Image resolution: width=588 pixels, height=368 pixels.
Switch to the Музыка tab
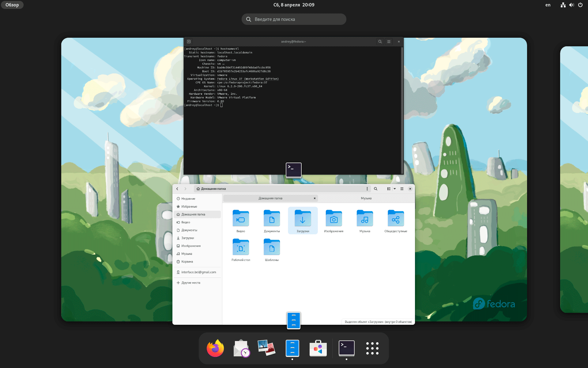pyautogui.click(x=366, y=198)
